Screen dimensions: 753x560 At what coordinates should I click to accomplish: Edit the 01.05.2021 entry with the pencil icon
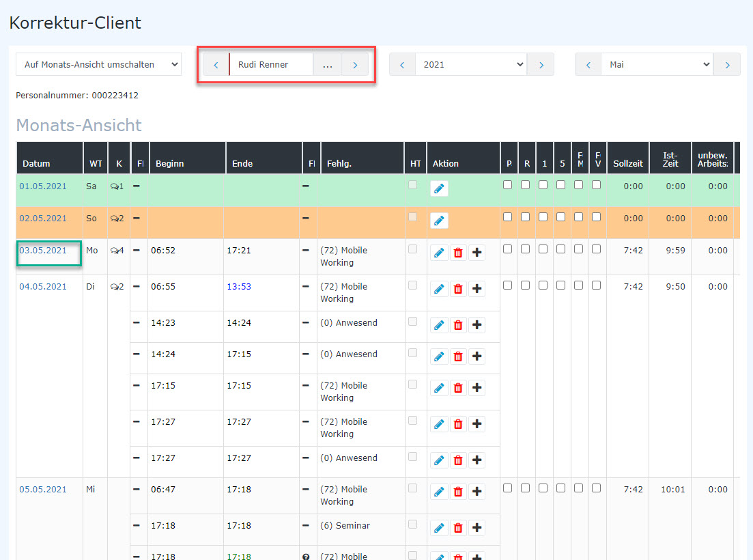439,188
